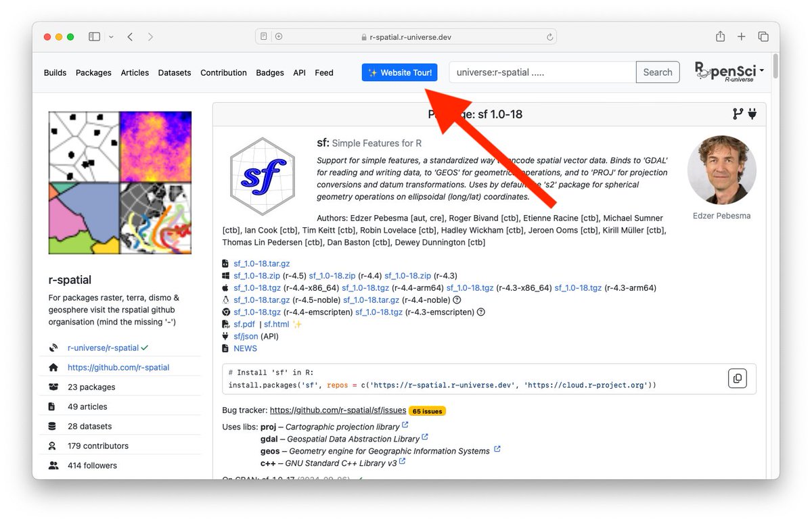Go back in Safari
812x522 pixels.
130,37
